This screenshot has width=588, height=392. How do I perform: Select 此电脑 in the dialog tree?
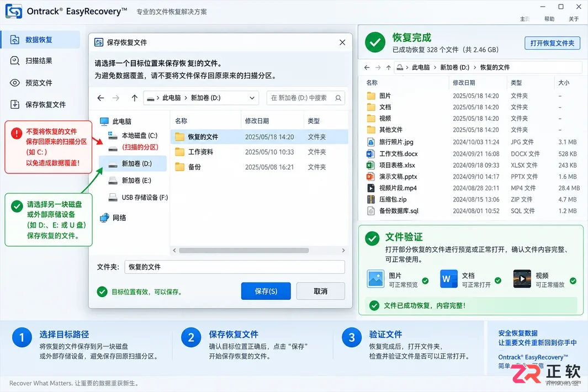pyautogui.click(x=115, y=121)
